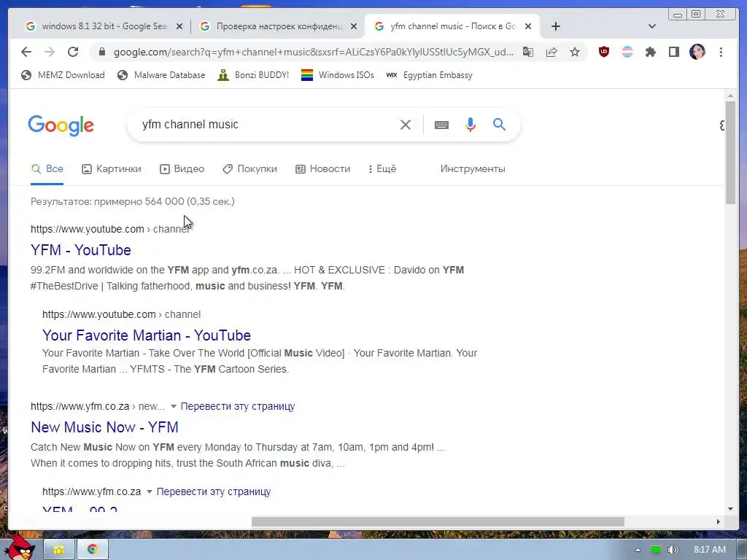Close the 'windows 8.1 32 bit' tab

tap(179, 27)
